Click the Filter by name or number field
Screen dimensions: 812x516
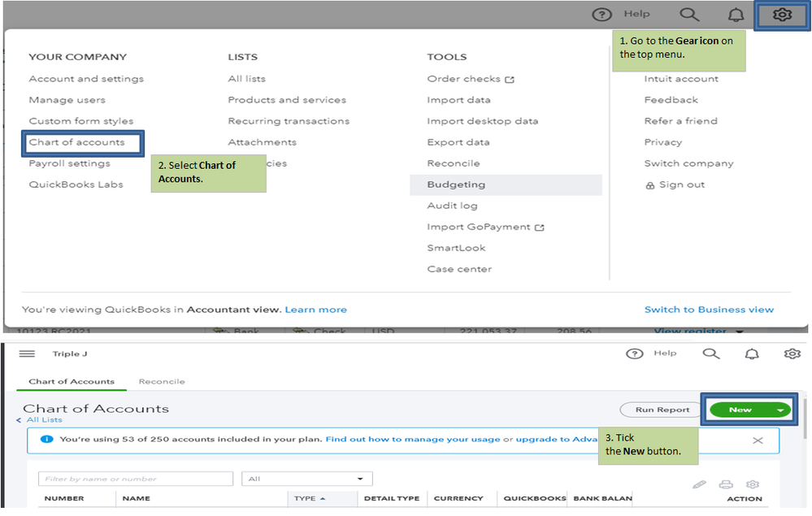click(135, 479)
